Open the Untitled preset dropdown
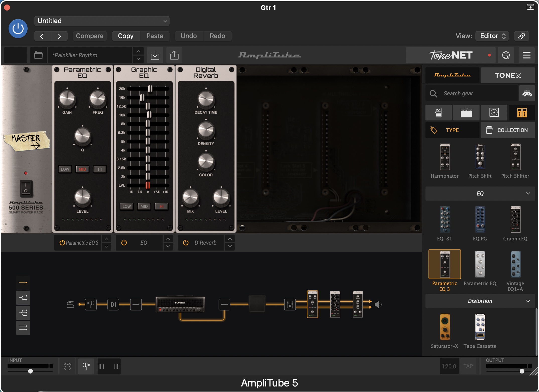 point(102,21)
